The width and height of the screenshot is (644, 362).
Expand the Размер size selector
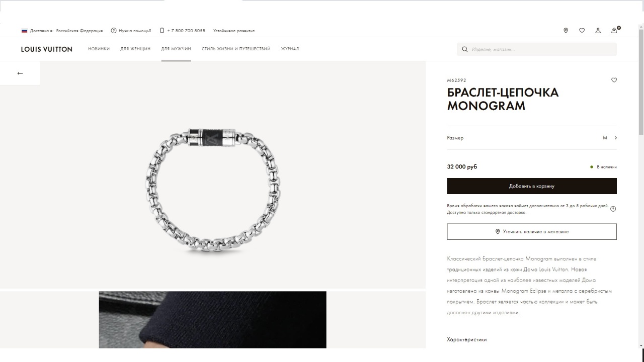coord(532,138)
